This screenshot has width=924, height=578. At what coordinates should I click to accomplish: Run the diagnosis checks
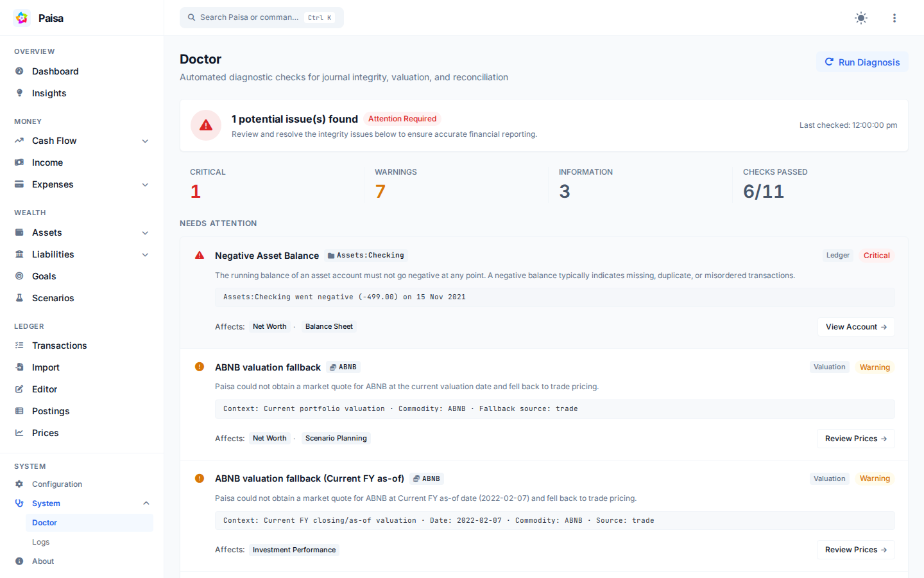(862, 62)
